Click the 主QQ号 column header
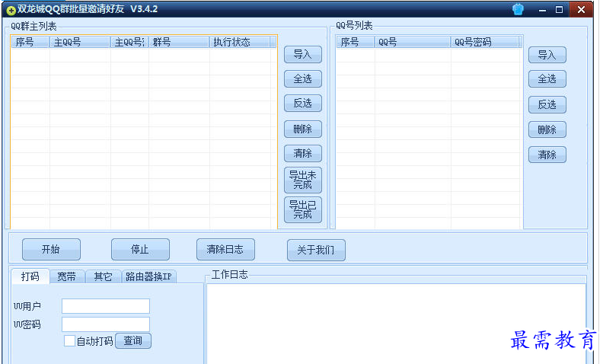The height and width of the screenshot is (364, 603). [x=80, y=42]
